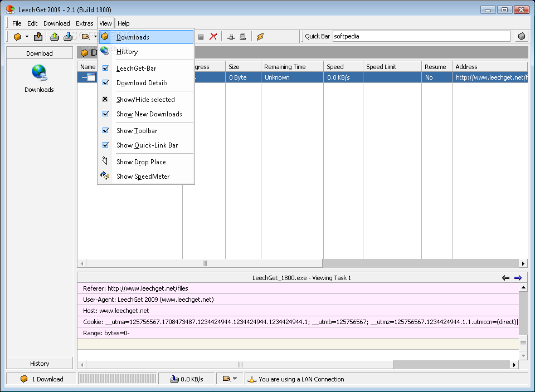
Task: Click the gray cube Quick Bar go icon
Action: (x=522, y=36)
